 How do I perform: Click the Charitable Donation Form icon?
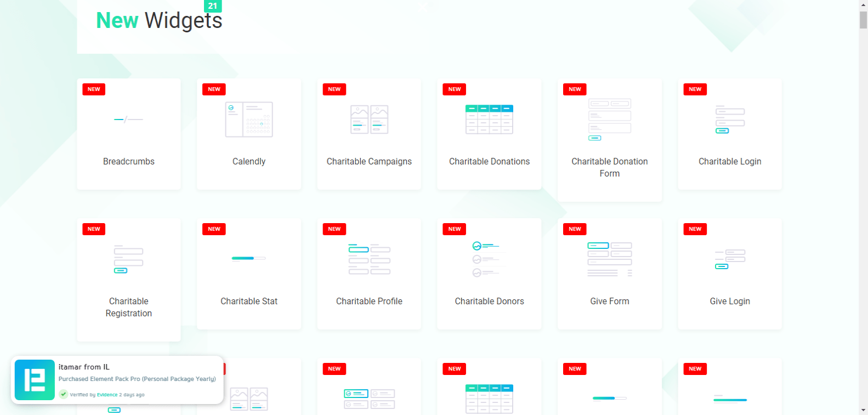(x=610, y=119)
